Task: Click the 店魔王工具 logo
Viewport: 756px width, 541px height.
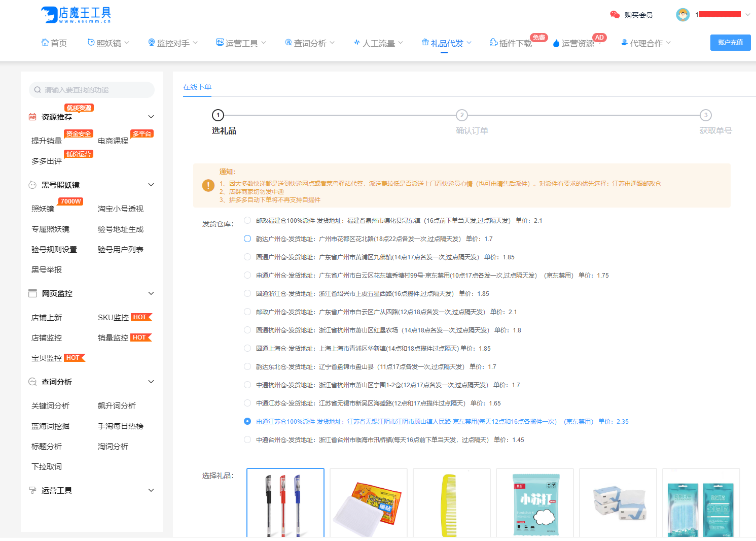Action: [x=76, y=15]
